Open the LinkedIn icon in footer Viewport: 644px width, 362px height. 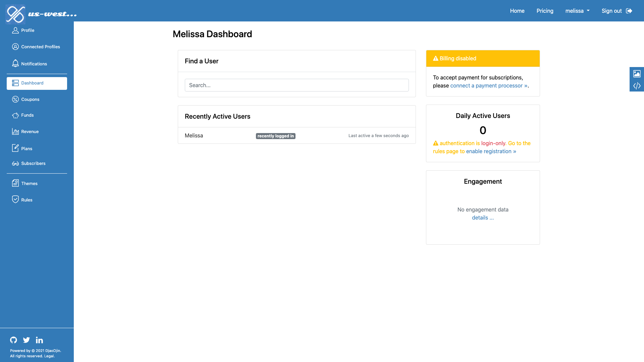point(39,340)
